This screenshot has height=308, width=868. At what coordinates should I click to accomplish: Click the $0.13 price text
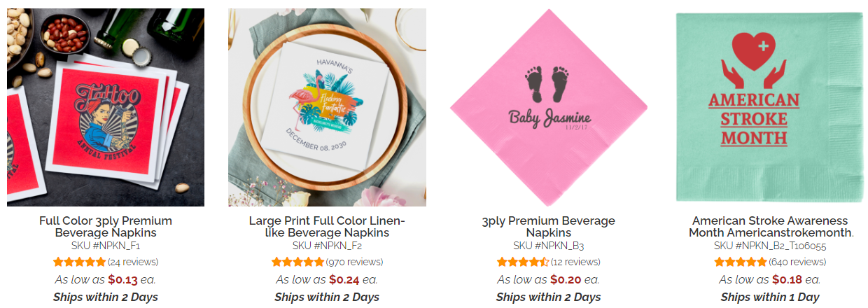122,279
